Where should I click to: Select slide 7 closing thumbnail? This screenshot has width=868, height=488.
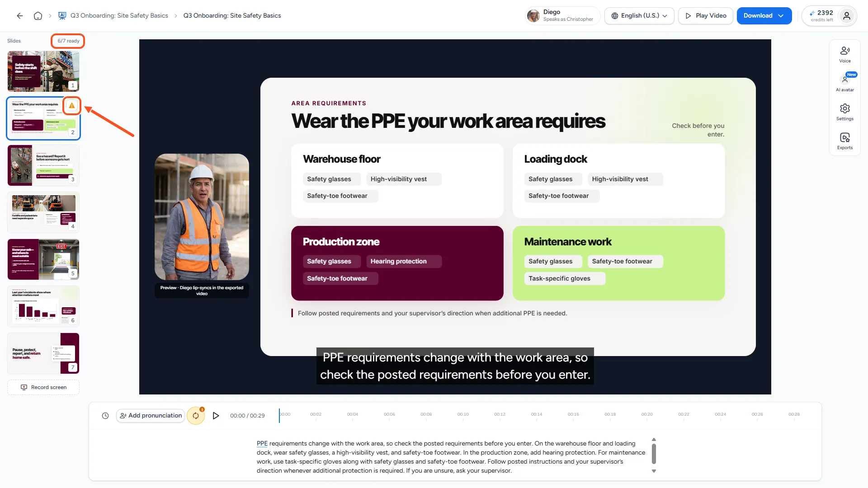pos(43,353)
